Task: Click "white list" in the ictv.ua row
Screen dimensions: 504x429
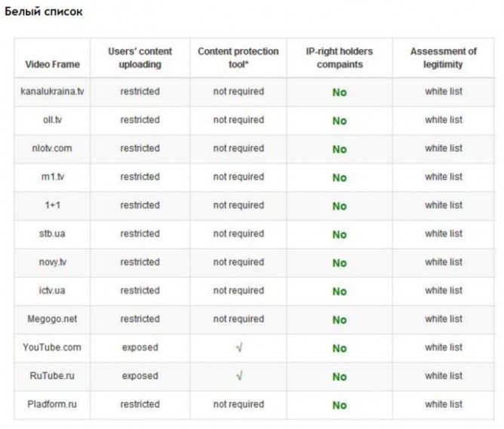Action: click(443, 291)
